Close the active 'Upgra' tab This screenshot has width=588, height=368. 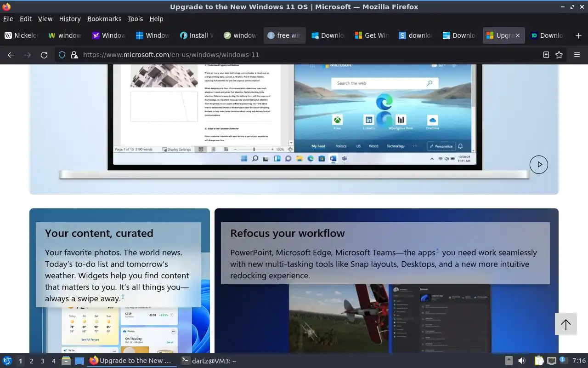pos(518,35)
